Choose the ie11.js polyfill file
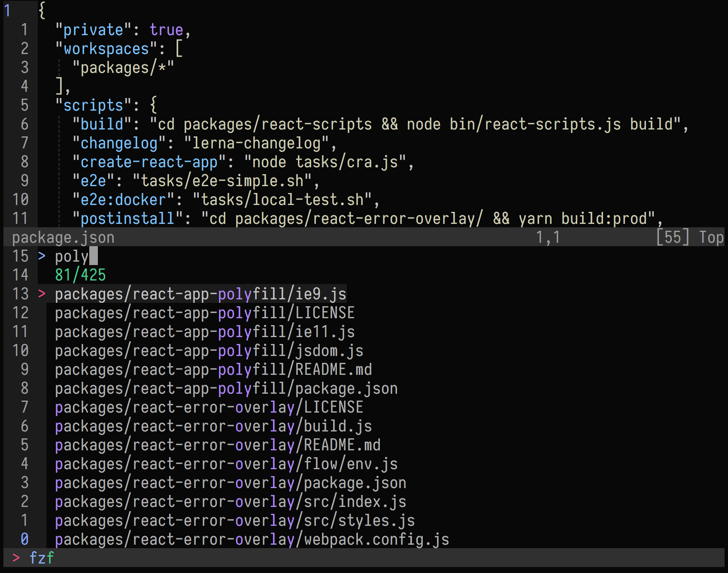The image size is (728, 573). point(205,332)
